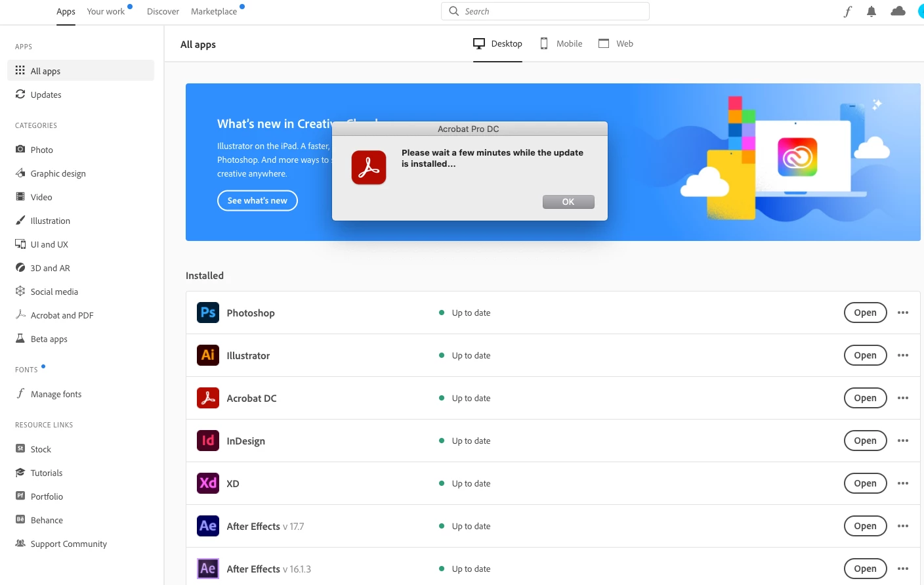
Task: Click the XD app icon
Action: point(208,483)
